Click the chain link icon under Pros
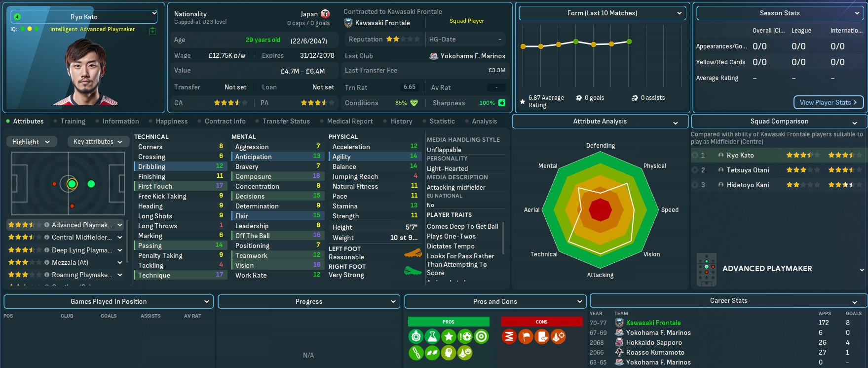This screenshot has width=868, height=368. pyautogui.click(x=416, y=353)
